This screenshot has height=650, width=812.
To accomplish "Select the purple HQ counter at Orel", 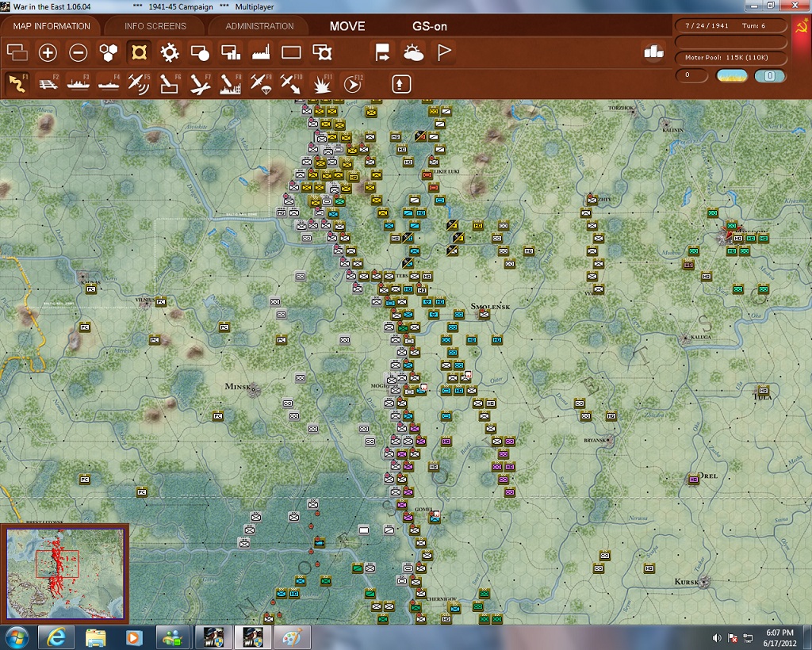I will coord(693,480).
